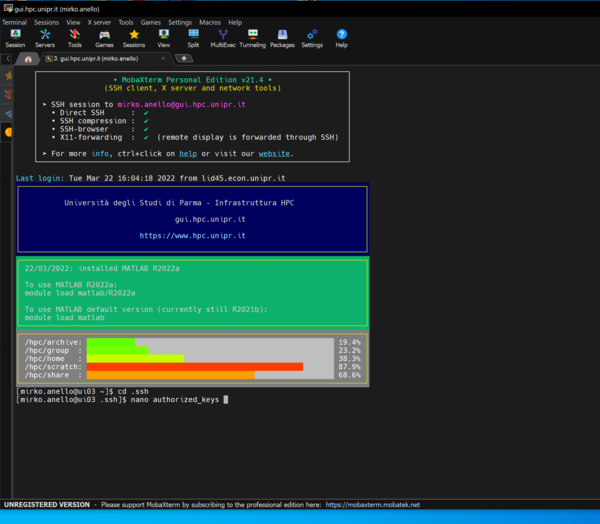Viewport: 600px width, 524px height.
Task: Click the Split terminal icon
Action: (193, 38)
